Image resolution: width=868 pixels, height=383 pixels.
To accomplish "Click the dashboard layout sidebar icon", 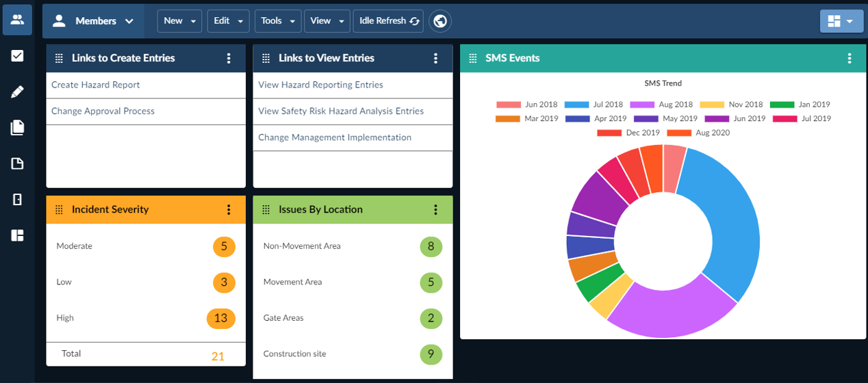I will (x=17, y=235).
